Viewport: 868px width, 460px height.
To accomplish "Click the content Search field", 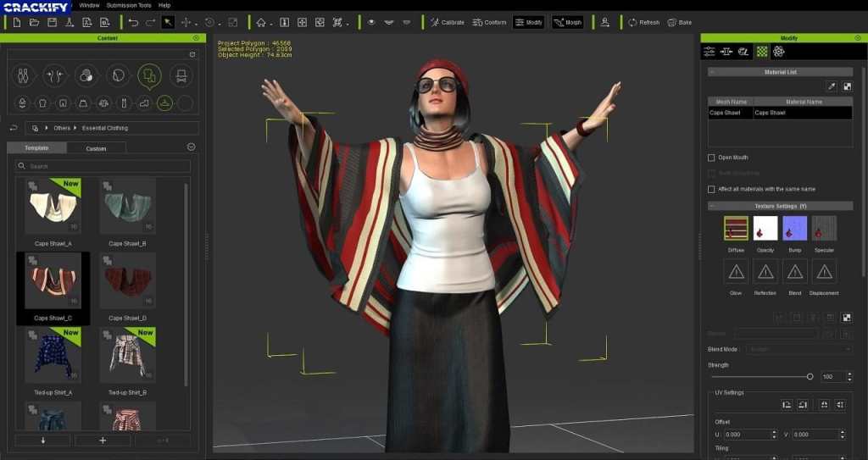I will click(103, 166).
